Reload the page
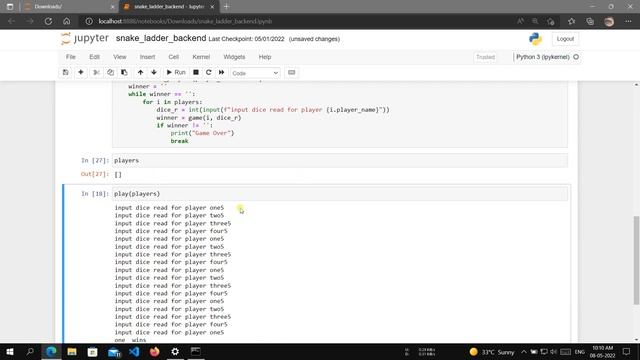The image size is (640, 360). point(48,21)
